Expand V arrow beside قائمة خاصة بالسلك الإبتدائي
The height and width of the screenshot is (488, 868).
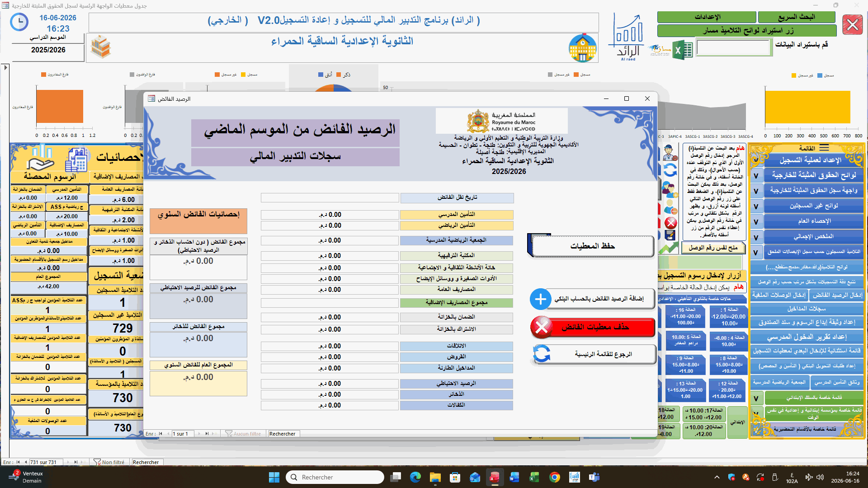point(756,399)
